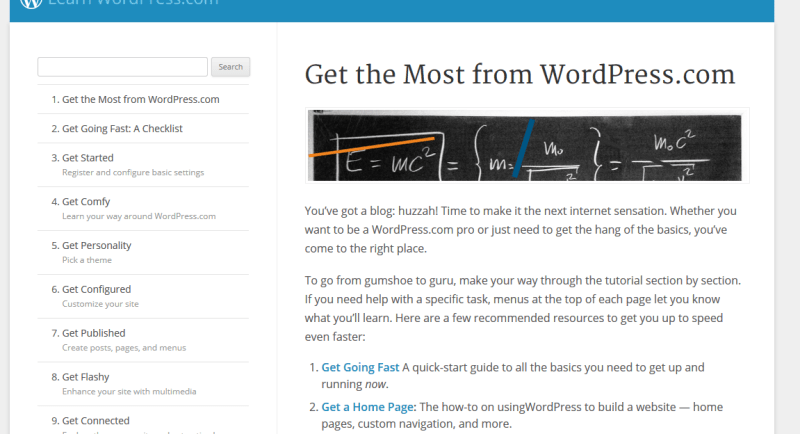Follow the "Get a Home Page" link

click(367, 407)
